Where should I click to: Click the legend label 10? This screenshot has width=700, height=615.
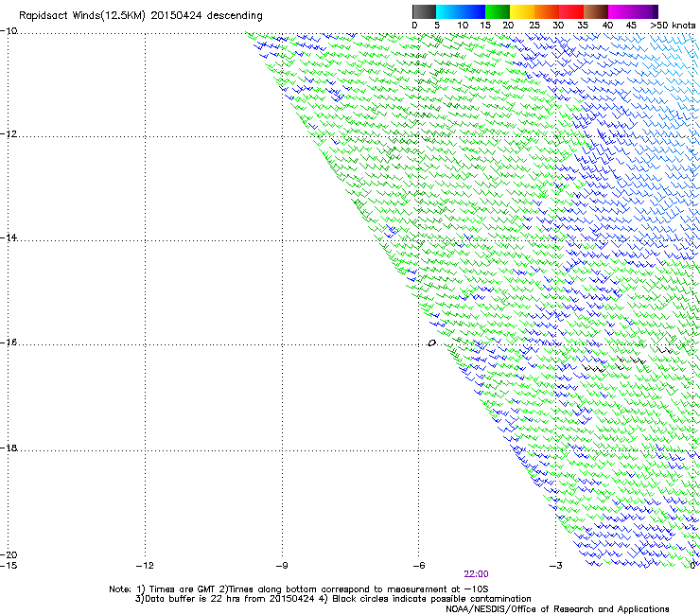pos(463,26)
